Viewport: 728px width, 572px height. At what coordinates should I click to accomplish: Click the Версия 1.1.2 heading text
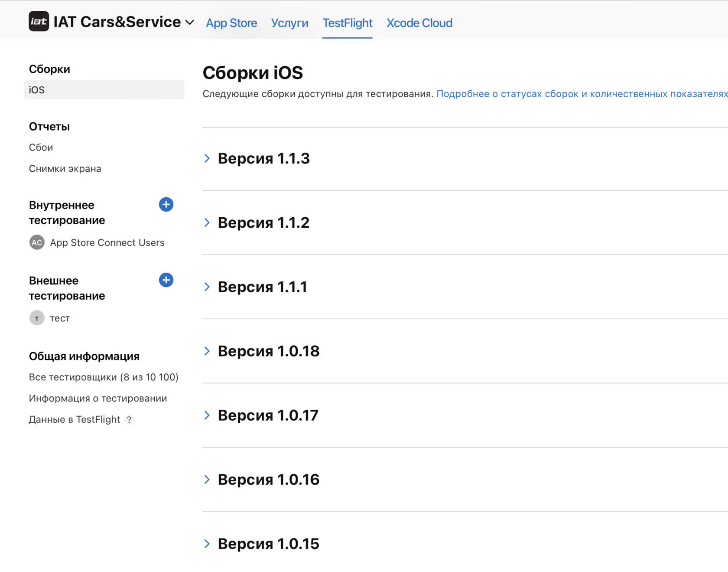point(263,223)
